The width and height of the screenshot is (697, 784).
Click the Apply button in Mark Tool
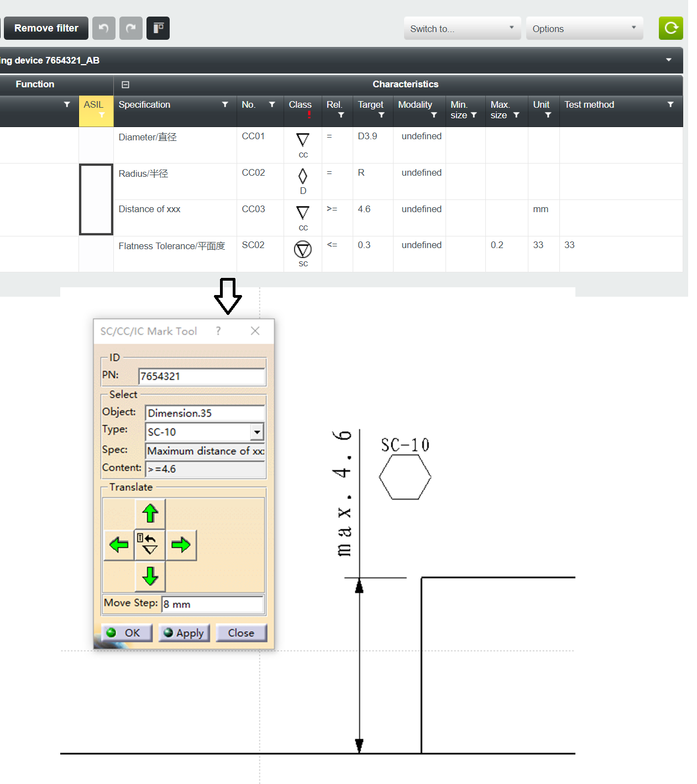184,633
